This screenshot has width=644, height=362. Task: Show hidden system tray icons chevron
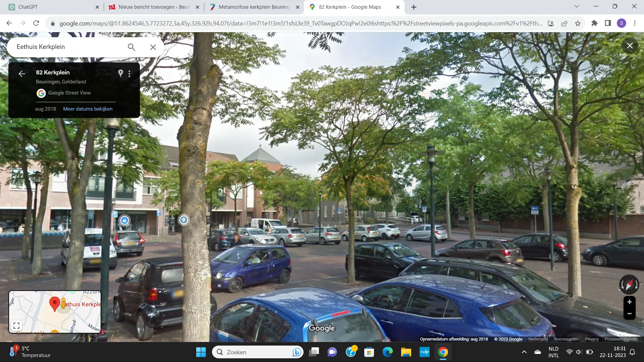point(524,352)
